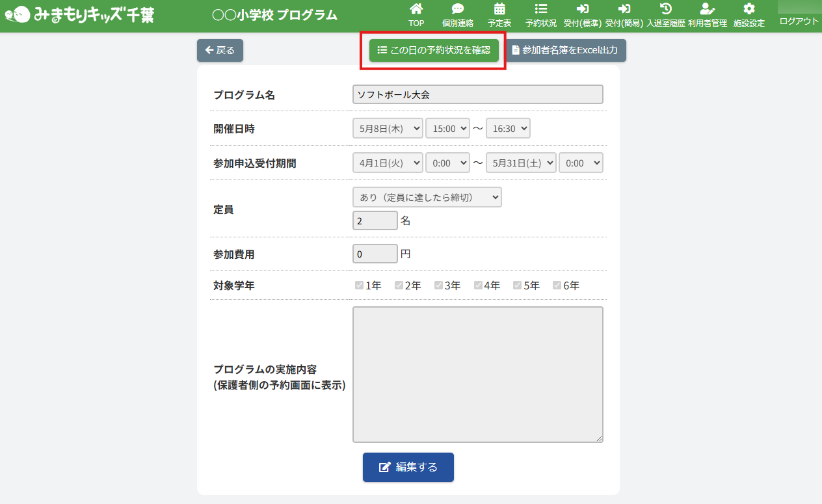Open 個別連絡 chat bubble icon
This screenshot has width=822, height=504.
tap(458, 9)
